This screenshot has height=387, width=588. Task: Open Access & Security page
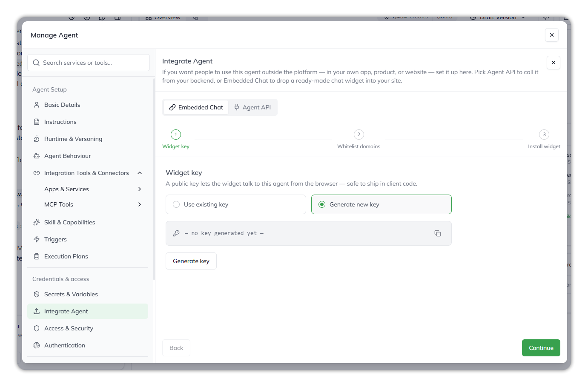pyautogui.click(x=88, y=328)
